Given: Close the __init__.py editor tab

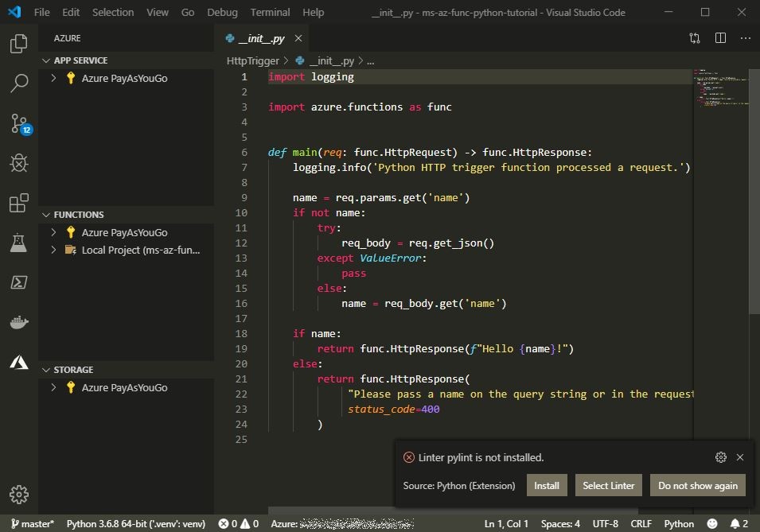Looking at the screenshot, I should (298, 38).
